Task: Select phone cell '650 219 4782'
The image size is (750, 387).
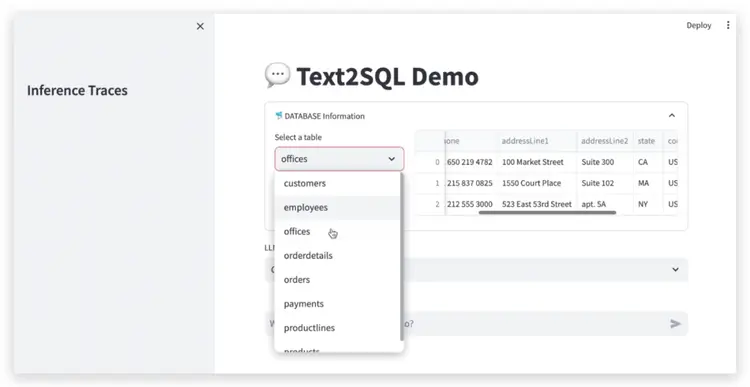Action: [x=471, y=162]
